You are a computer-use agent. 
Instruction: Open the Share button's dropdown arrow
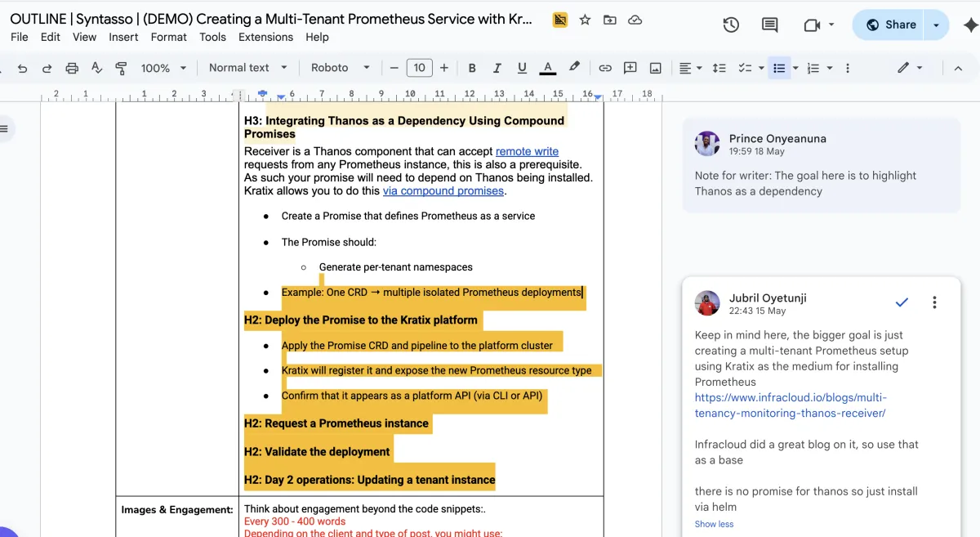tap(937, 25)
